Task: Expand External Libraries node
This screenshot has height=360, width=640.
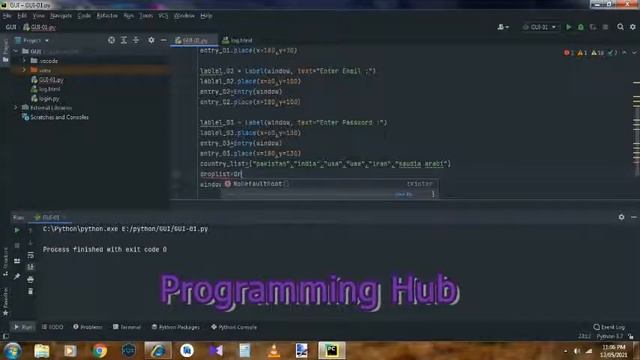Action: [x=16, y=108]
